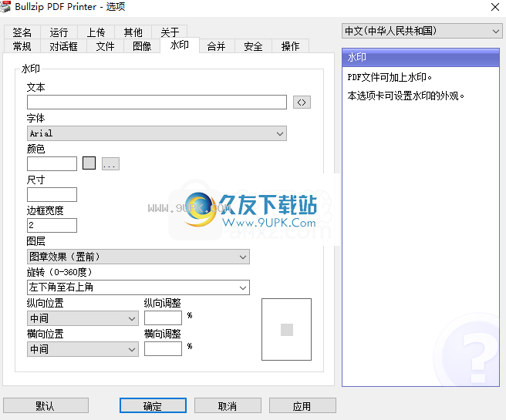The height and width of the screenshot is (420, 506).
Task: Open the 纵向位置 vertical position dropdown
Action: pos(83,318)
